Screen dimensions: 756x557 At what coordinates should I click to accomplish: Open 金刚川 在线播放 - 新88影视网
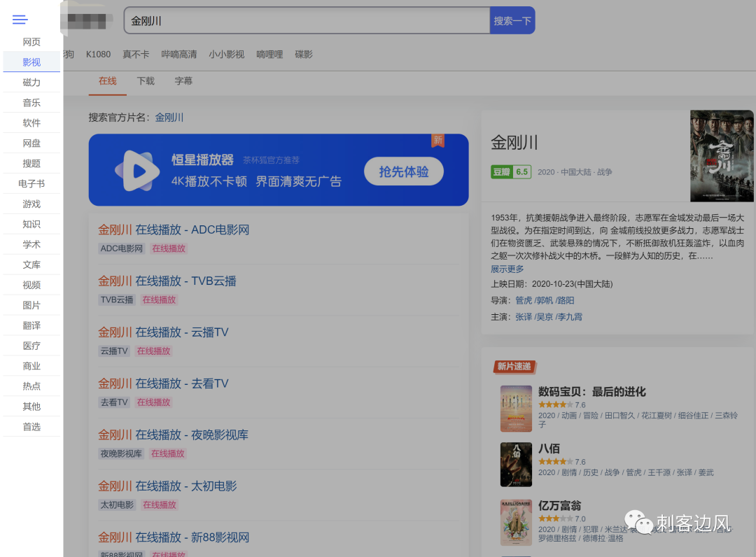pyautogui.click(x=174, y=537)
